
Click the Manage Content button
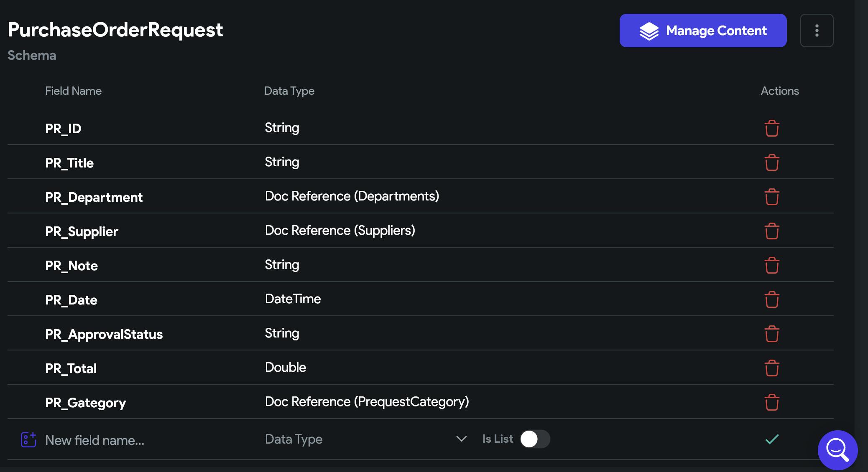point(703,30)
